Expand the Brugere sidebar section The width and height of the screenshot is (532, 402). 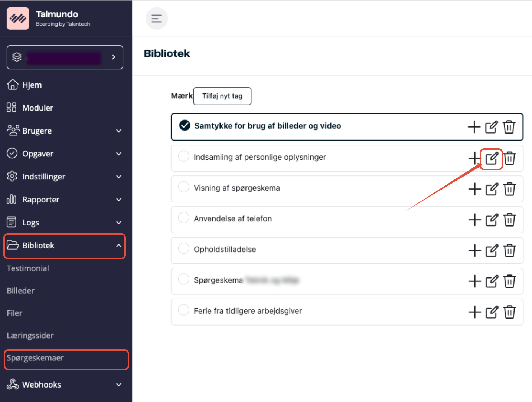[x=118, y=131]
